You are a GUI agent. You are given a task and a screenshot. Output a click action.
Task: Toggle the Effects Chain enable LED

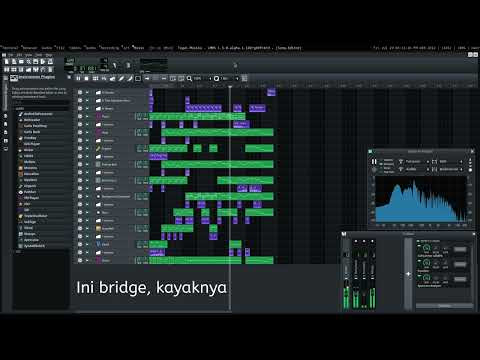[x=418, y=240]
